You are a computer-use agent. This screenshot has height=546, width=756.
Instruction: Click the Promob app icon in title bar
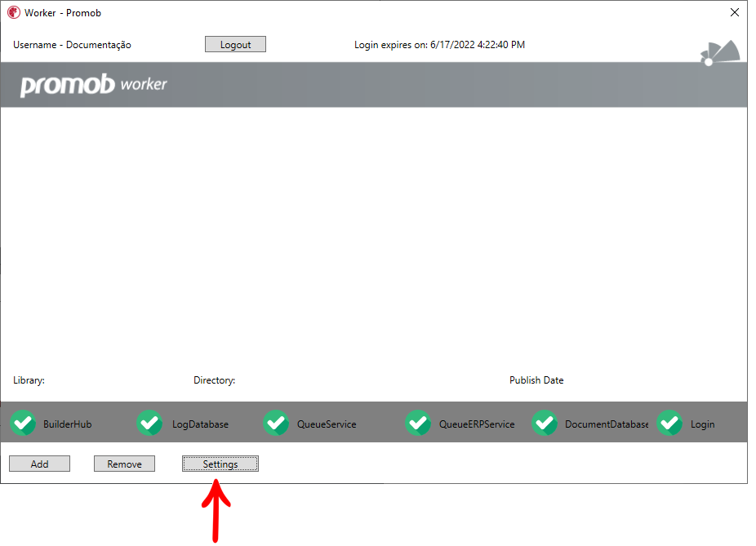[14, 12]
